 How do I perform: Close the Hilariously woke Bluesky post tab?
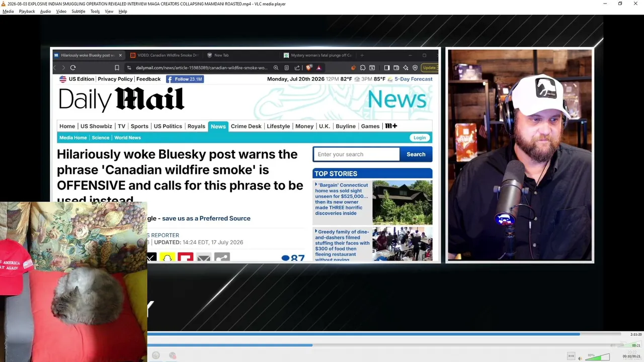coord(120,55)
